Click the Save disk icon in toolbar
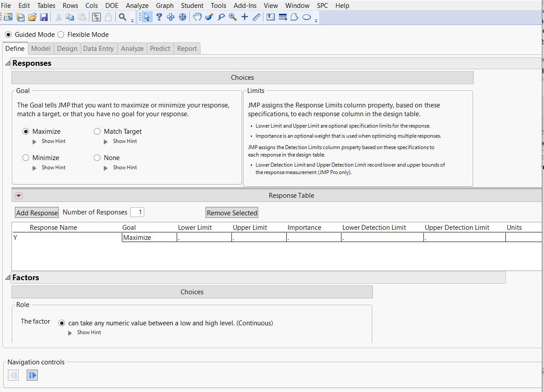Viewport: 544px width, 392px height. click(x=44, y=17)
